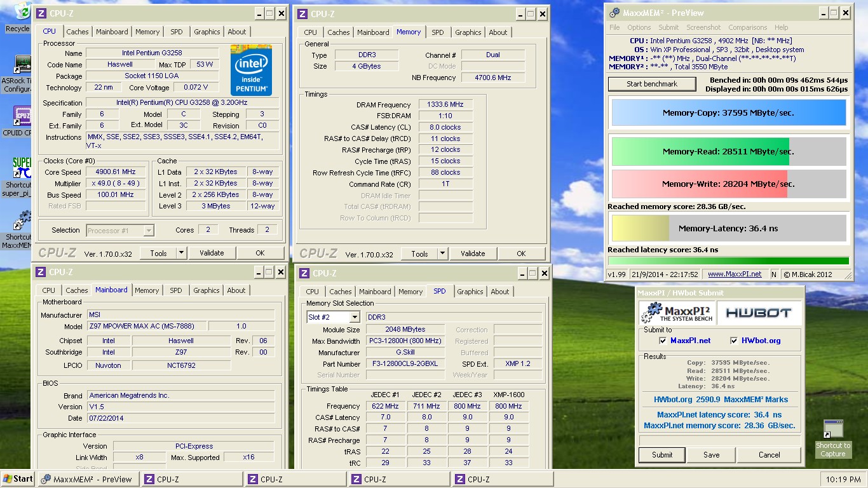This screenshot has height=488, width=868.
Task: Click the Part Number field F3-12800CL9-2GBXL
Action: [404, 364]
